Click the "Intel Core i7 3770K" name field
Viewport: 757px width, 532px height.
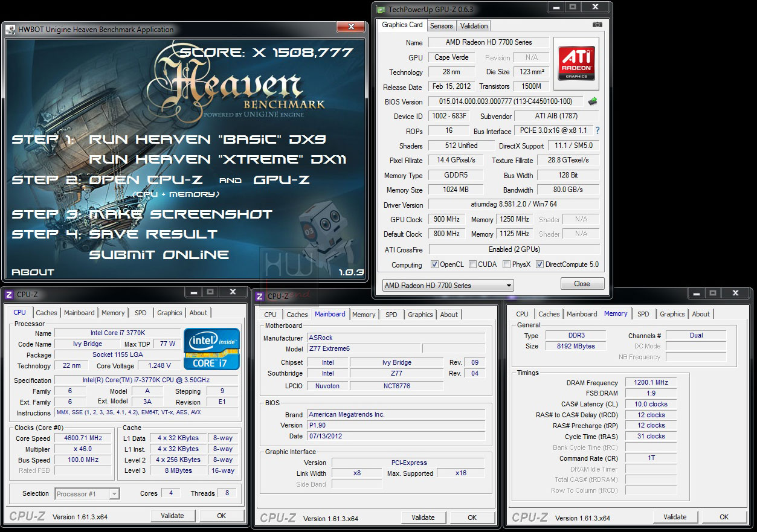pos(117,333)
